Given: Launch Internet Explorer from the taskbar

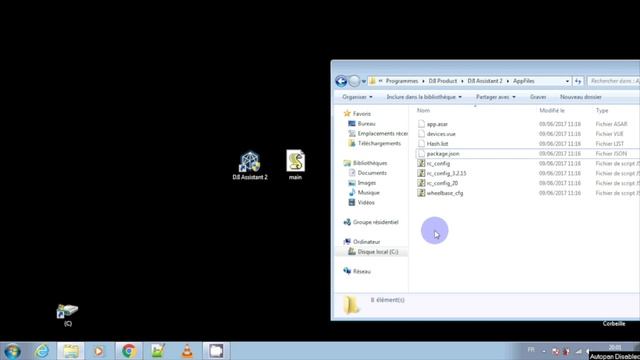Looking at the screenshot, I should click(x=42, y=351).
